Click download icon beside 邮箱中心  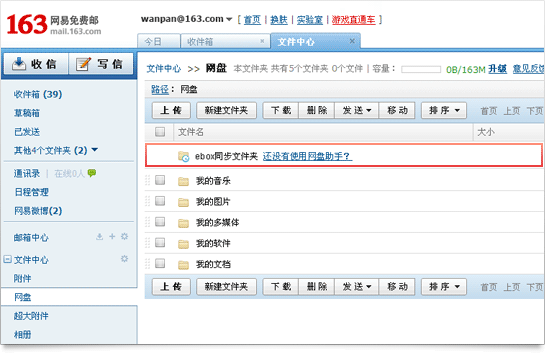[x=99, y=237]
